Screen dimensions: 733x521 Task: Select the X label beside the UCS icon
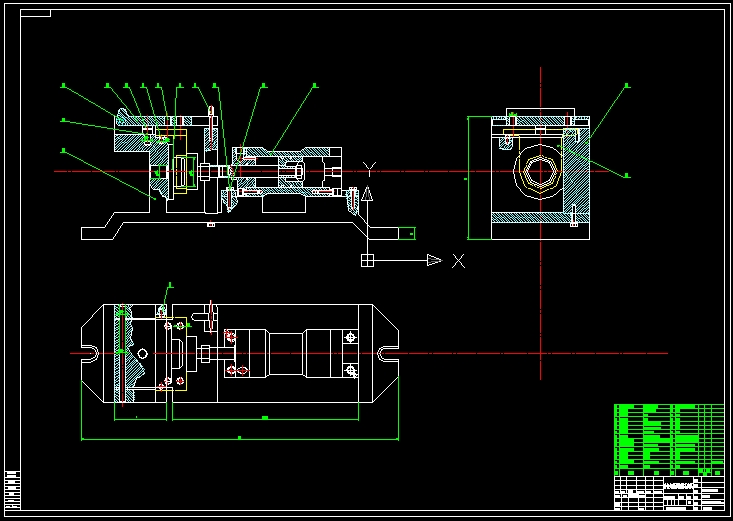point(459,261)
